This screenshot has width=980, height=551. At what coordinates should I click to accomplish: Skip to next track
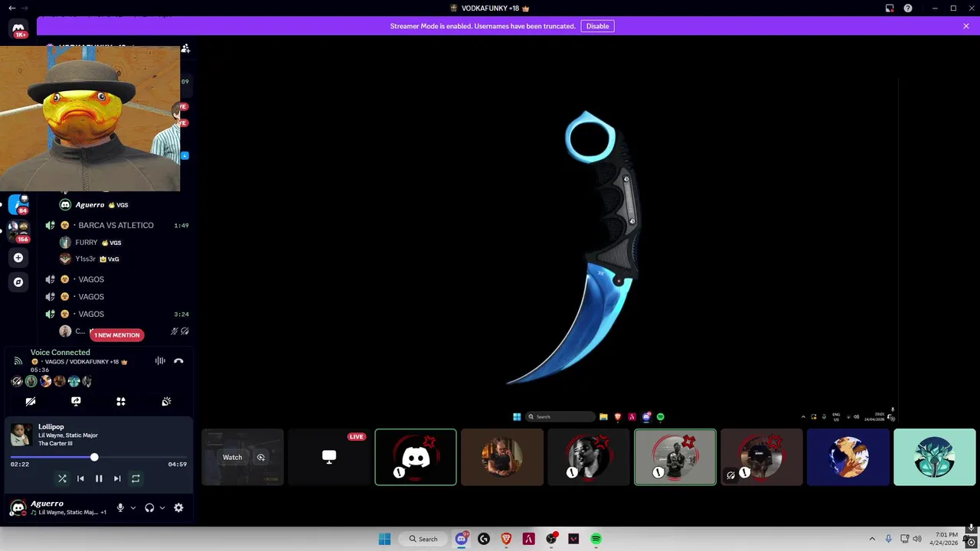pyautogui.click(x=117, y=478)
